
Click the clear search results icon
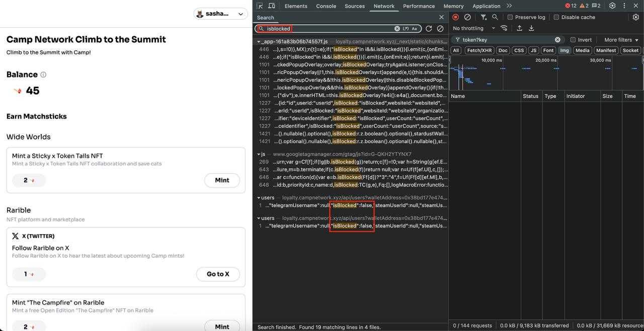pos(440,29)
